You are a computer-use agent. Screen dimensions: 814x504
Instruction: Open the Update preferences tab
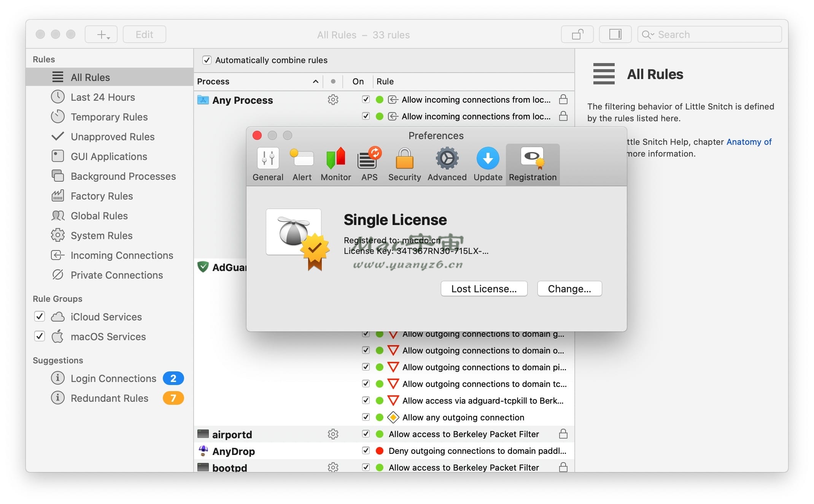pos(487,163)
